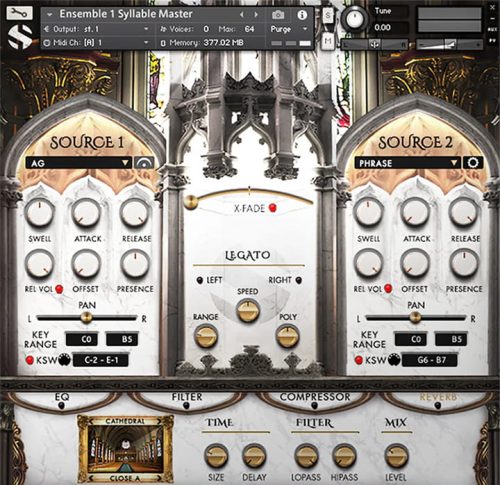Click the camera snapshot icon
Viewport: 500px width, 485px height.
[278, 15]
